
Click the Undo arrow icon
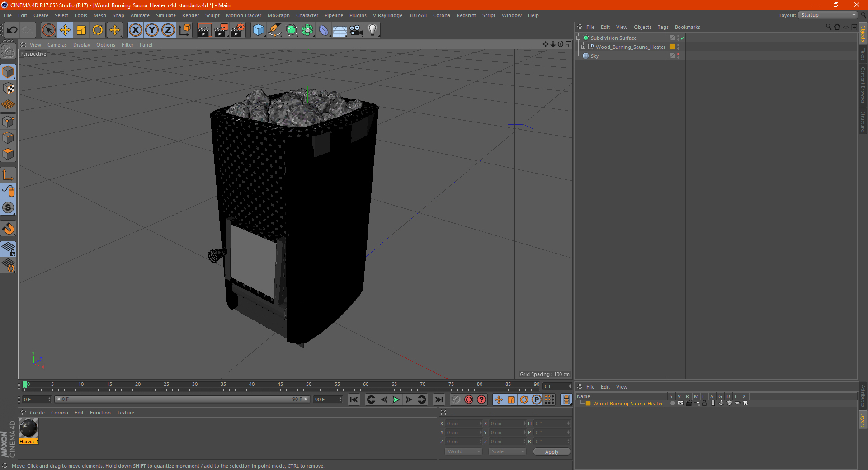pyautogui.click(x=12, y=30)
